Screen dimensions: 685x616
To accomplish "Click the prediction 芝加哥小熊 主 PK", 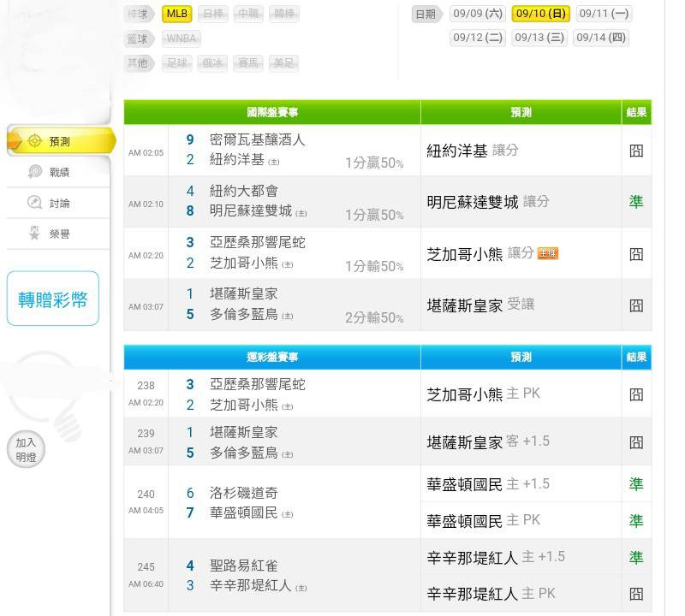I will coord(483,394).
